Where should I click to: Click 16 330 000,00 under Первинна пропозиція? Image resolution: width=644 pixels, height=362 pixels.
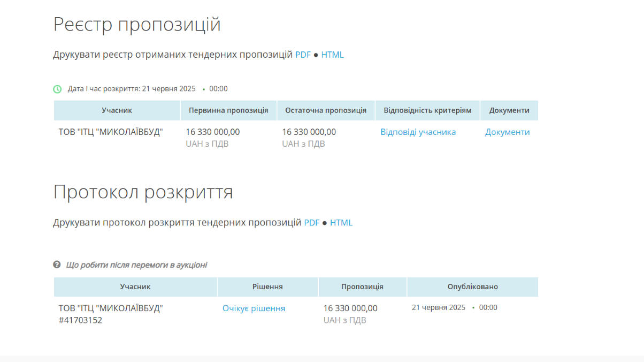(x=213, y=132)
